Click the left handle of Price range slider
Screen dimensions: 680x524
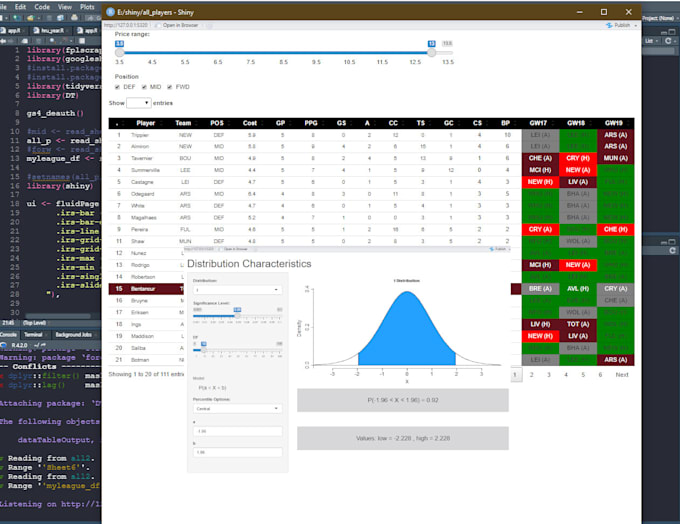[x=120, y=52]
